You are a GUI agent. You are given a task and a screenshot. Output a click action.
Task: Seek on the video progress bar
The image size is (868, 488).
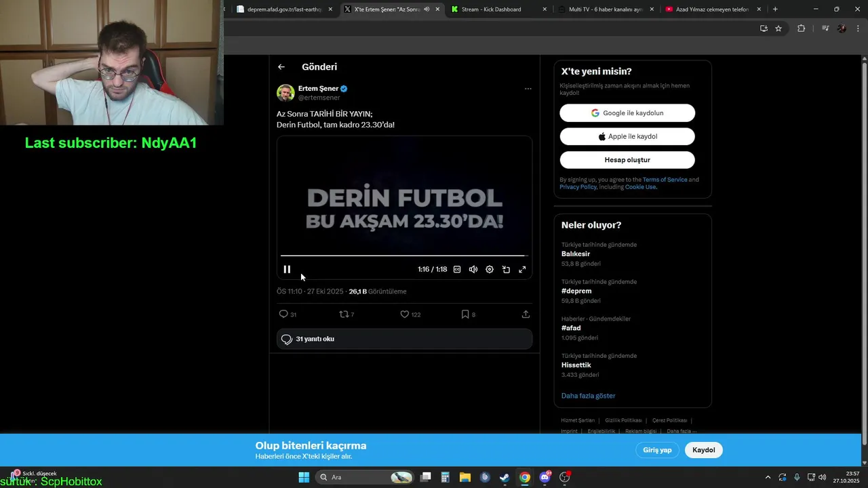pyautogui.click(x=404, y=256)
